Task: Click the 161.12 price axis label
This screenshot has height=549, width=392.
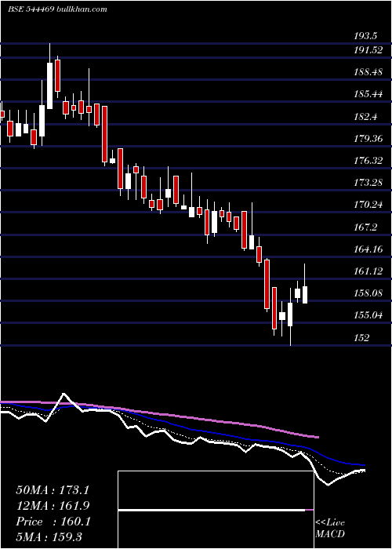Action: pos(368,271)
